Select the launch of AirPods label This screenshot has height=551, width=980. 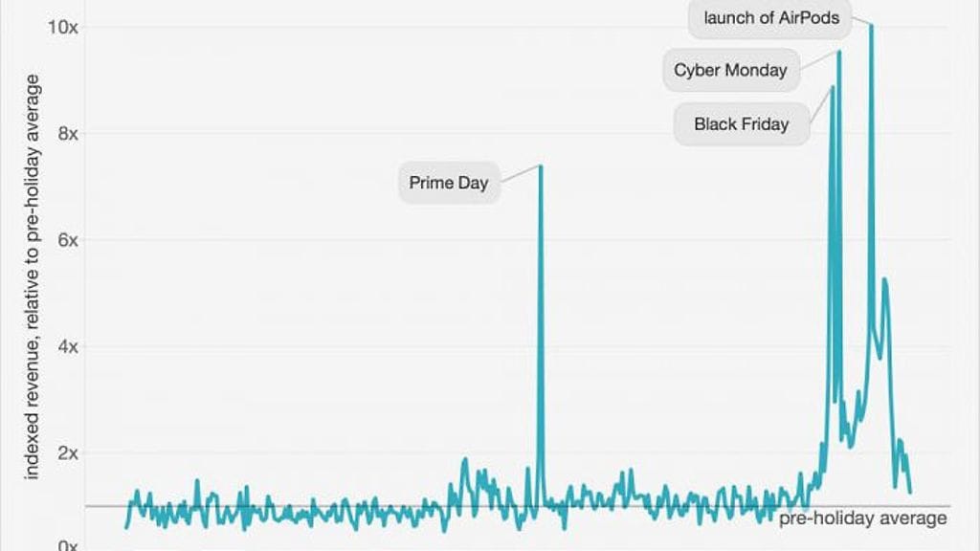coord(771,17)
